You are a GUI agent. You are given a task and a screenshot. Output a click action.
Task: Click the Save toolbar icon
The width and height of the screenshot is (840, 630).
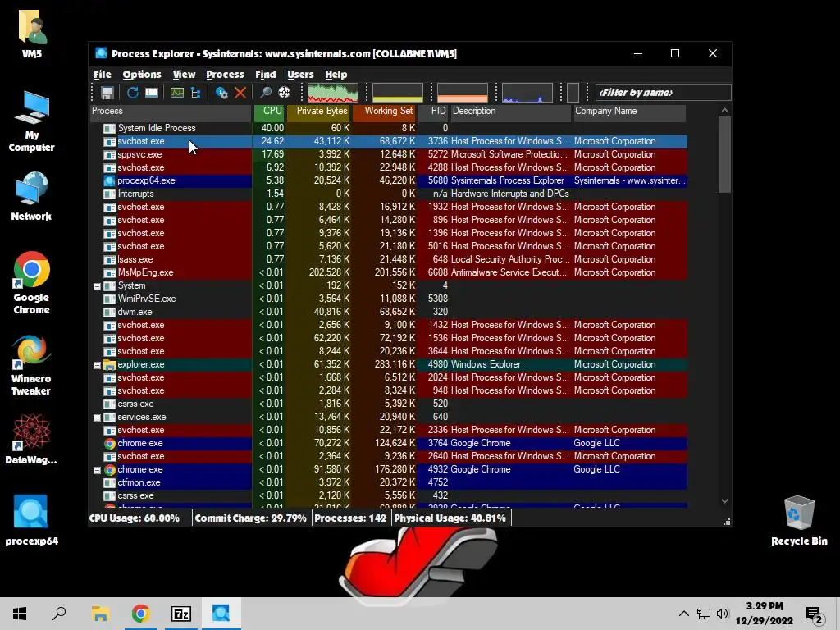pos(107,93)
